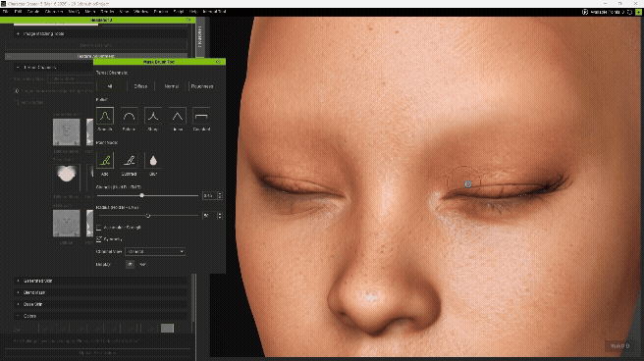Collapse the Effect Channels section

click(x=53, y=68)
